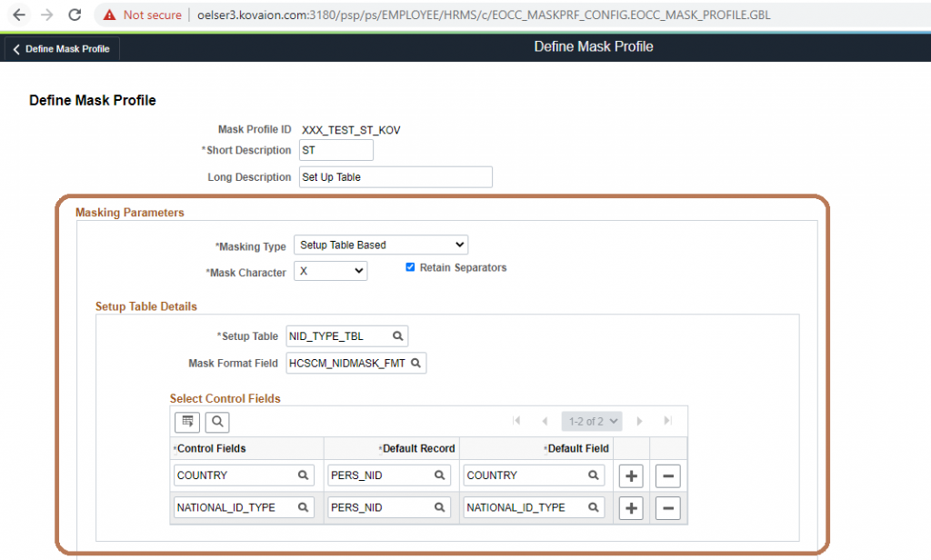Click the Select Control Fields grid title
Screen dimensions: 931x560
coord(225,398)
